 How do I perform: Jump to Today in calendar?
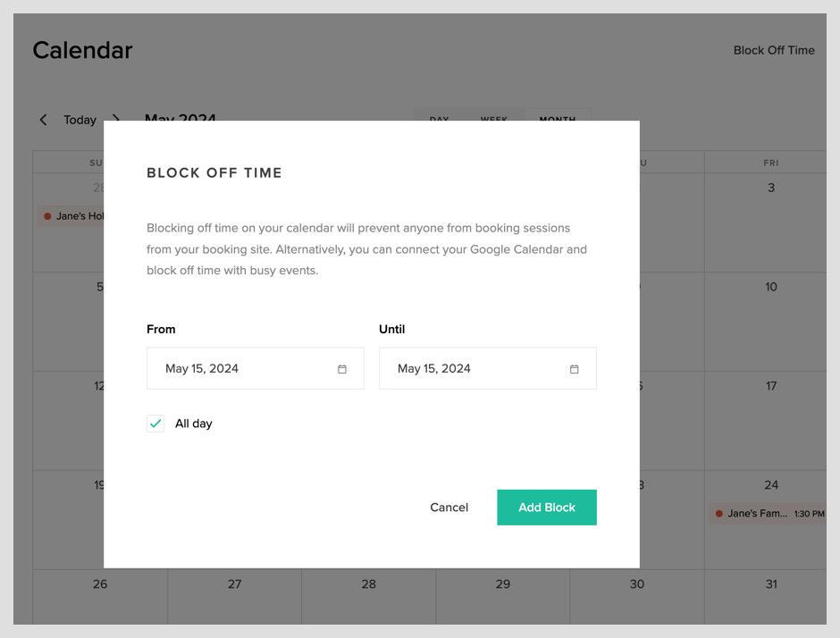pos(80,120)
